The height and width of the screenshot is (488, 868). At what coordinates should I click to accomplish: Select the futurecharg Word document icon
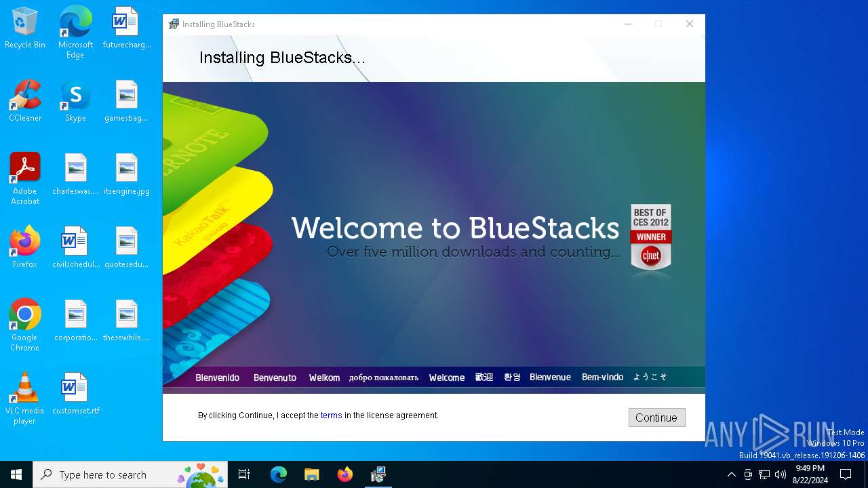(126, 28)
